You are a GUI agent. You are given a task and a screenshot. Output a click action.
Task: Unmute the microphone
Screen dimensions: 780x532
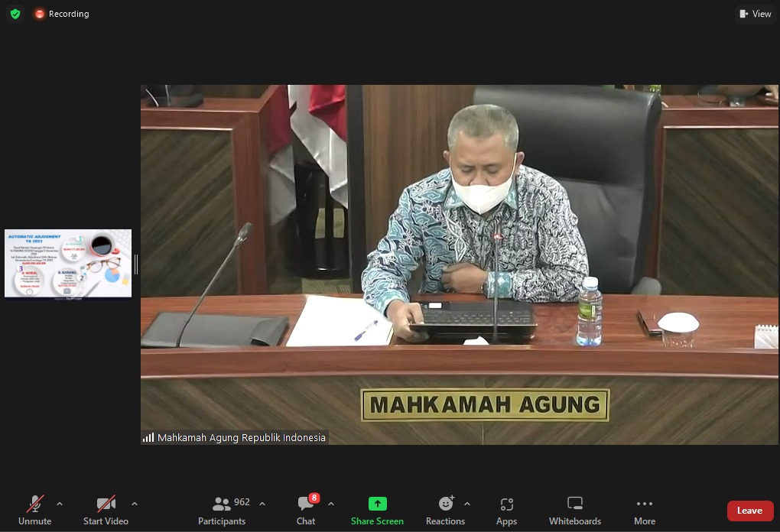(34, 510)
